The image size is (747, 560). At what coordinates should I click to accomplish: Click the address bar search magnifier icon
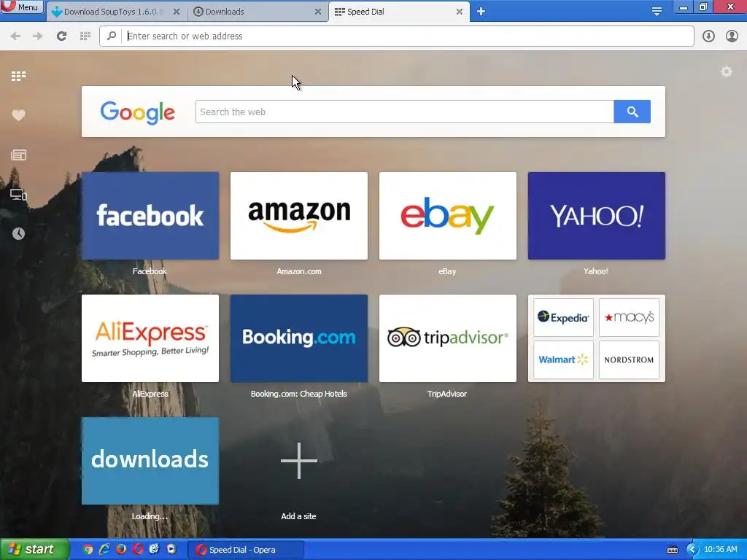coord(112,36)
